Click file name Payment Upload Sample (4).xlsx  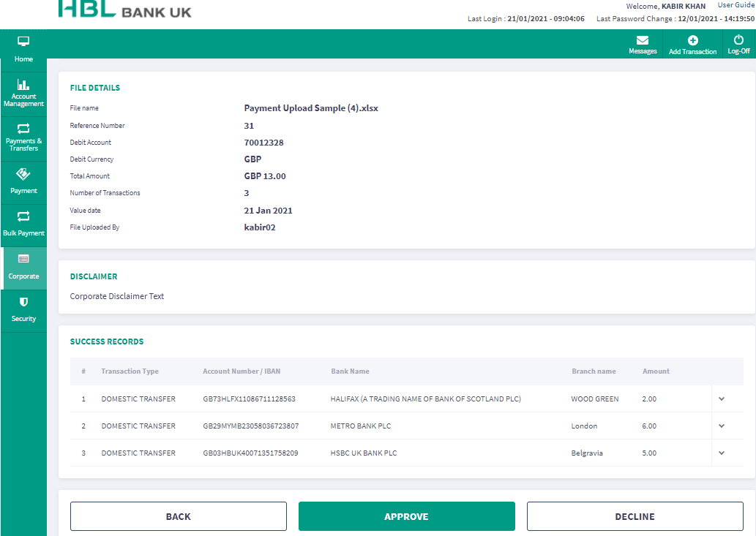coord(311,108)
